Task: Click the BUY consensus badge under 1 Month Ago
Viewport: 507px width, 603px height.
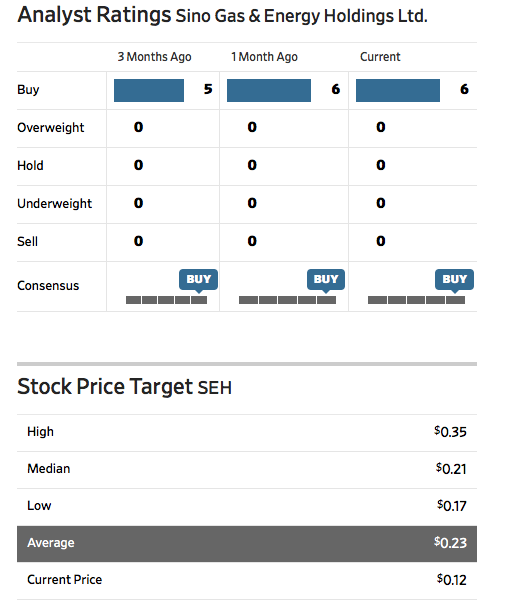Action: tap(326, 280)
